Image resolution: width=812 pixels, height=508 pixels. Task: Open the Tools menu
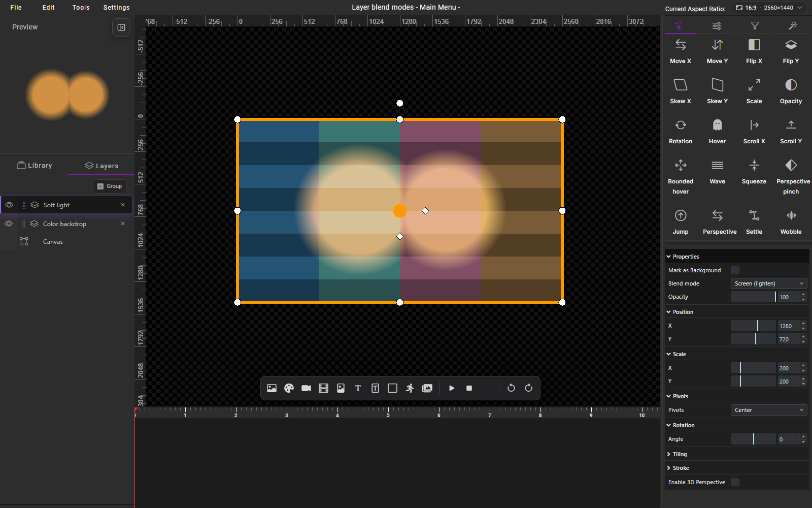click(x=81, y=8)
